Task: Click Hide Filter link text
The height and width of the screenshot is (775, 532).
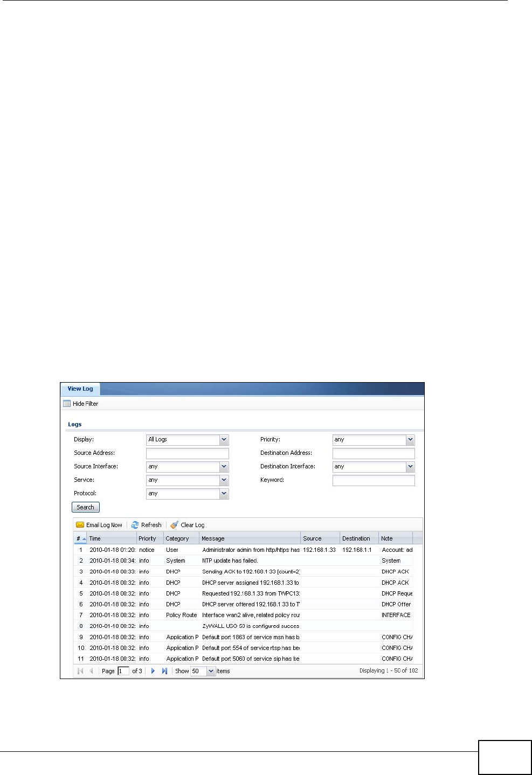Action: pyautogui.click(x=85, y=404)
